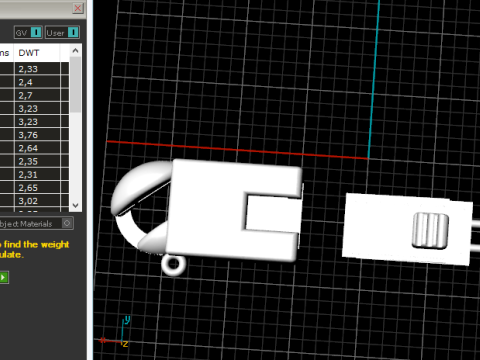
Task: Click the red X axis line
Action: (237, 150)
